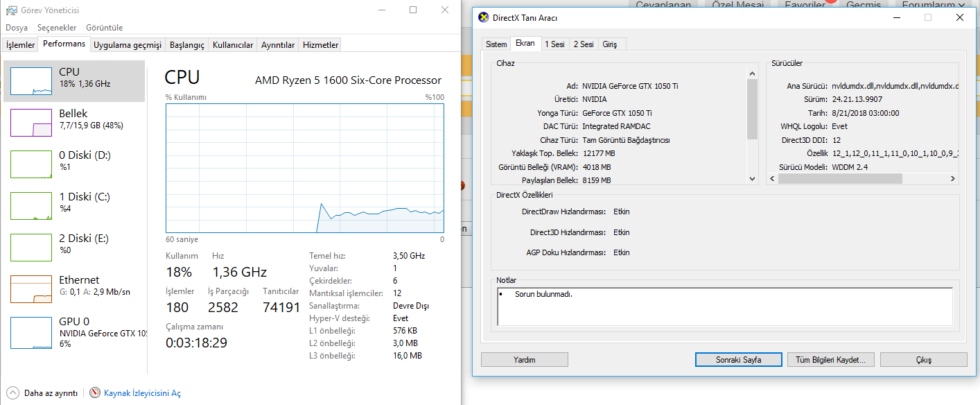Screen dimensions: 980x405
Task: Open the Başlangıç tab
Action: 187,45
